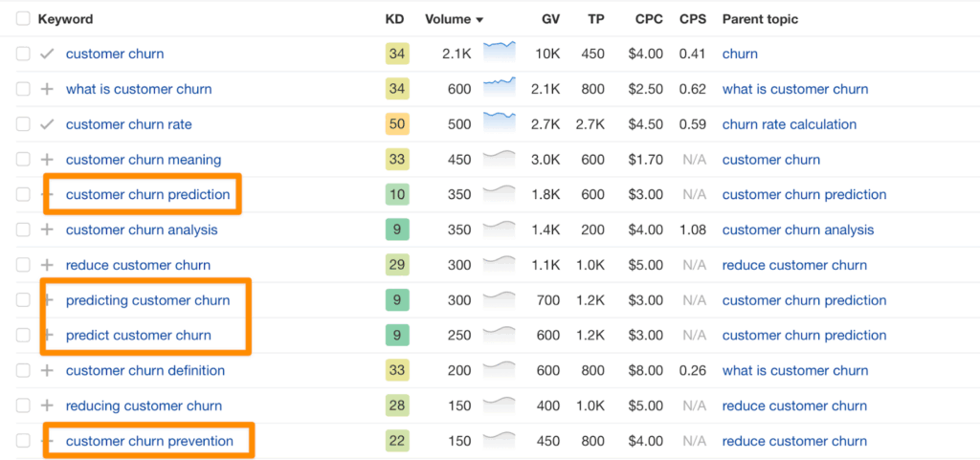
Task: Open the customer churn prevention keyword link
Action: point(149,441)
